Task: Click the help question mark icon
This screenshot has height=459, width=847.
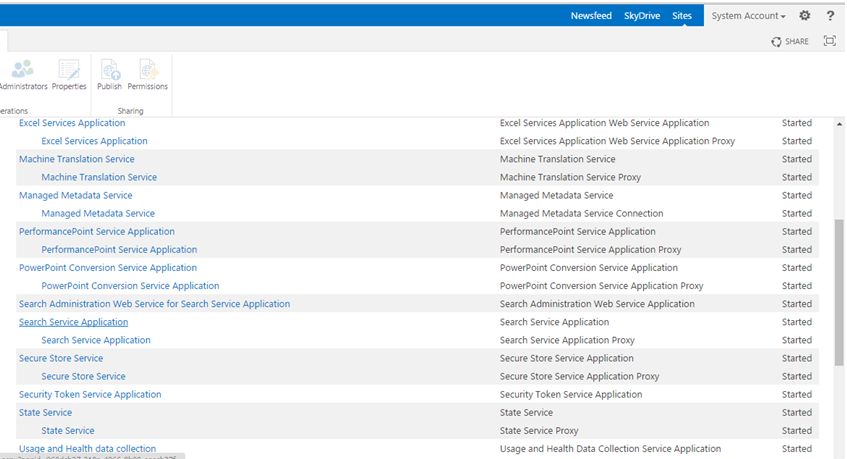Action: click(830, 16)
